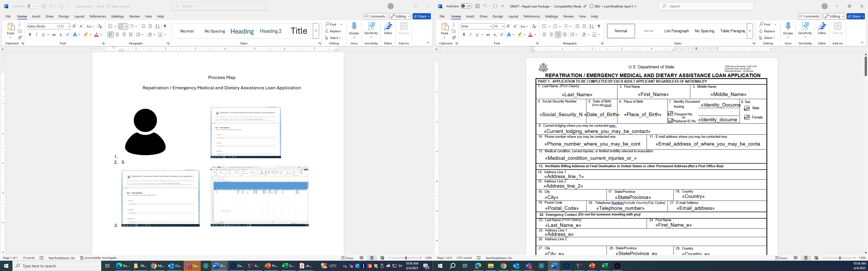
Task: Switch to Layout tab in left window
Action: [x=79, y=16]
